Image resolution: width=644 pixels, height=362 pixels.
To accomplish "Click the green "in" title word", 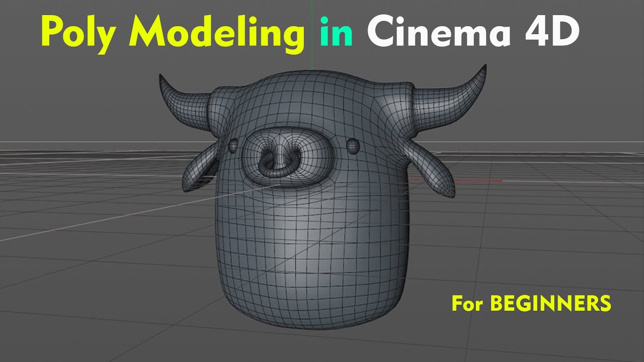I will coord(335,31).
